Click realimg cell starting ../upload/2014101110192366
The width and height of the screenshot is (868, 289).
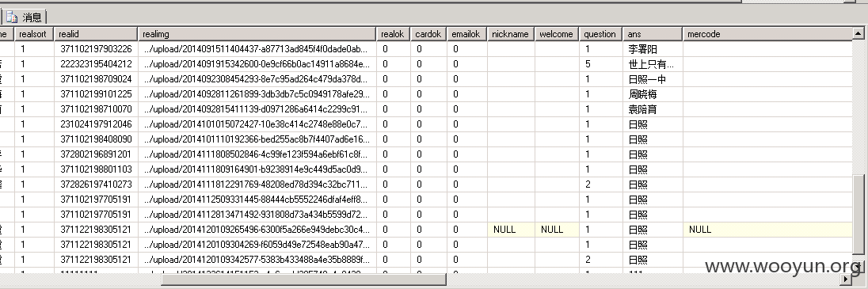coord(257,139)
